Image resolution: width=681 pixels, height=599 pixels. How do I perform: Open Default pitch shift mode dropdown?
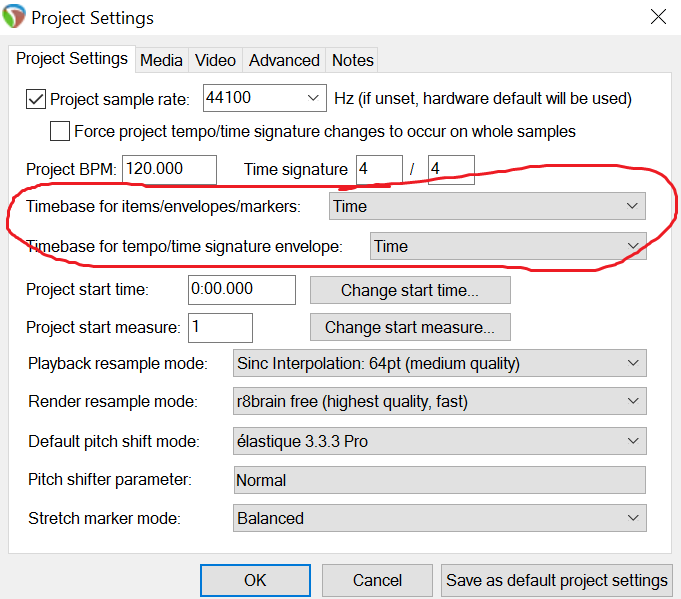pyautogui.click(x=439, y=441)
